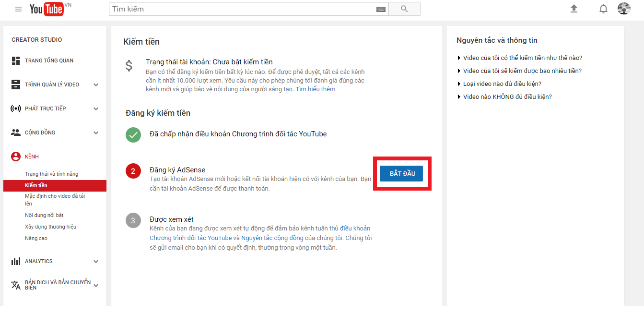Click the Phát trực tiếp broadcast icon
The width and height of the screenshot is (644, 314).
(16, 109)
